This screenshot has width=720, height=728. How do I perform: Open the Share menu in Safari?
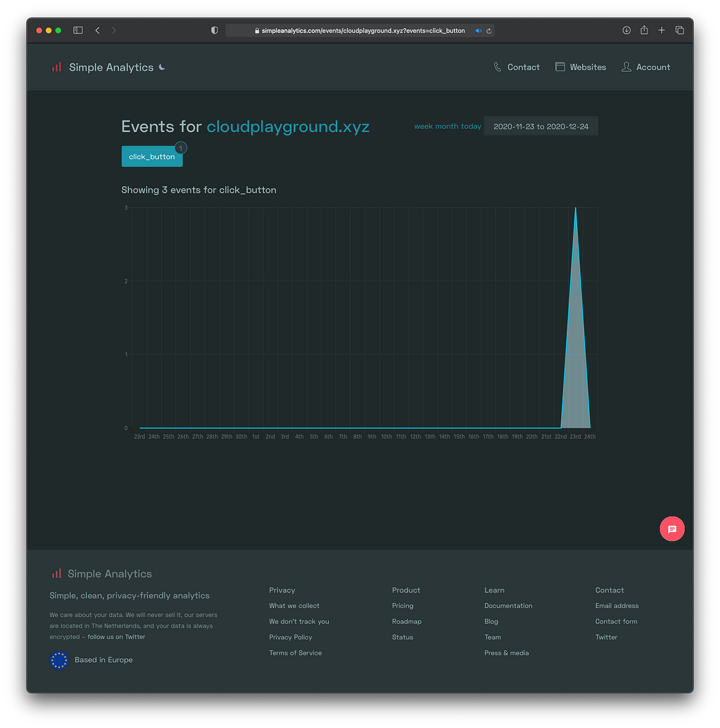pyautogui.click(x=644, y=30)
